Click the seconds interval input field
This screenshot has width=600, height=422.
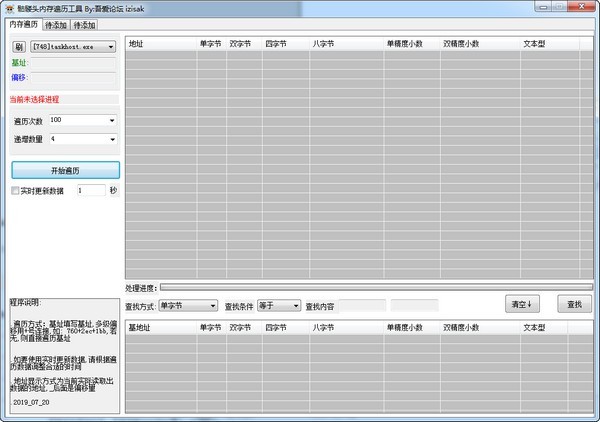pos(91,190)
